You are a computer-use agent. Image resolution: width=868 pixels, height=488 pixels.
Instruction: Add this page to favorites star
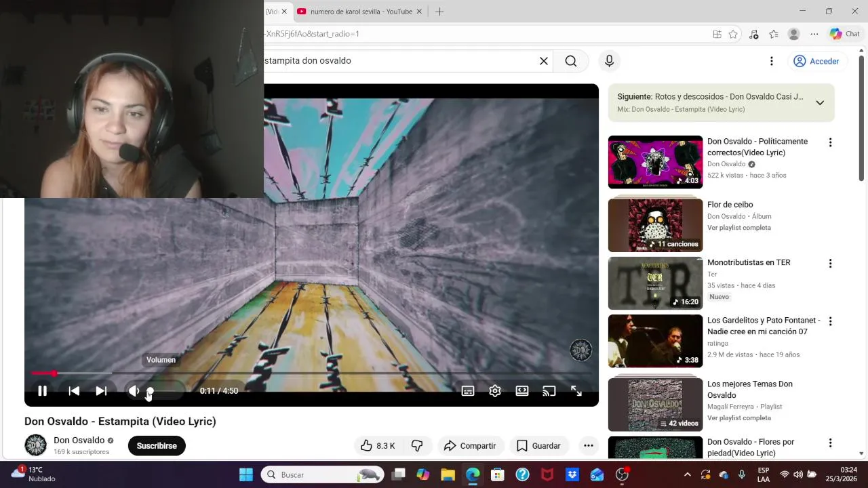tap(733, 35)
